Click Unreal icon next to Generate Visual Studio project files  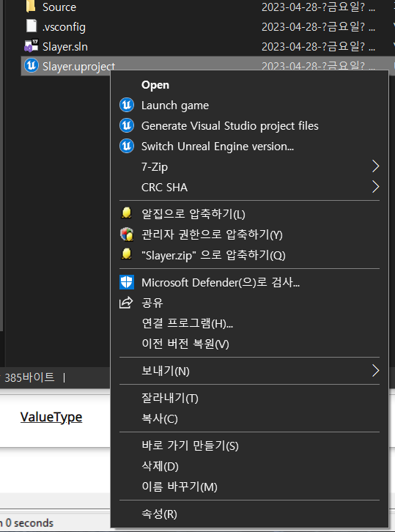(127, 125)
